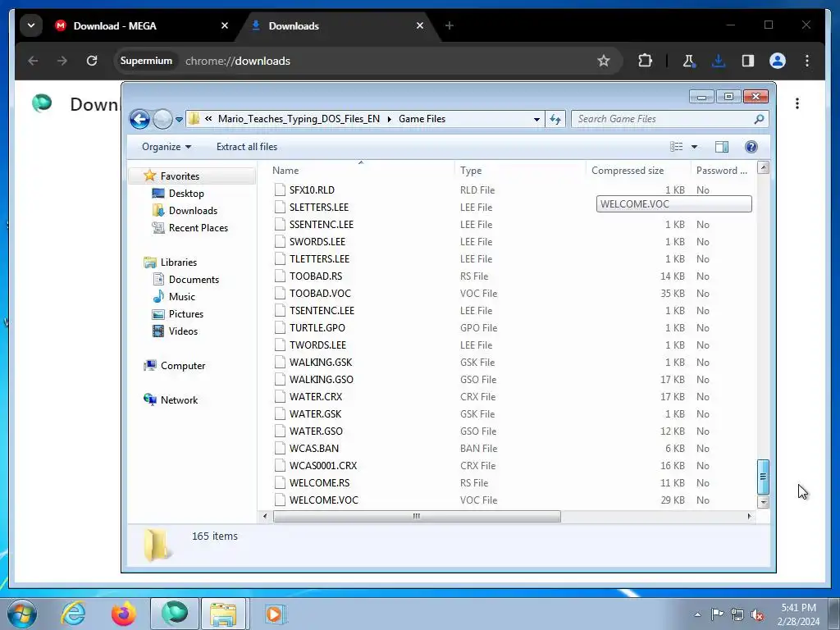Click the TOOBAD.RS file icon
The image size is (840, 630).
click(x=280, y=276)
